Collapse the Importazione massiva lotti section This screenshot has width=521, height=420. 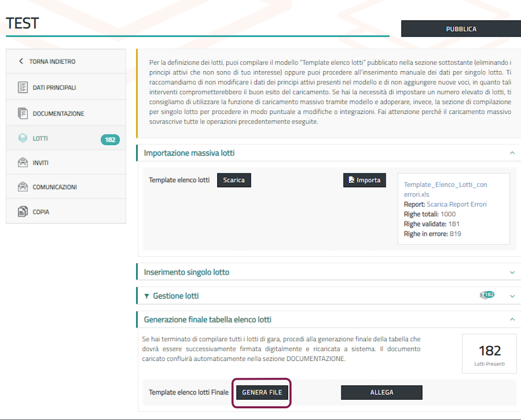tap(512, 153)
